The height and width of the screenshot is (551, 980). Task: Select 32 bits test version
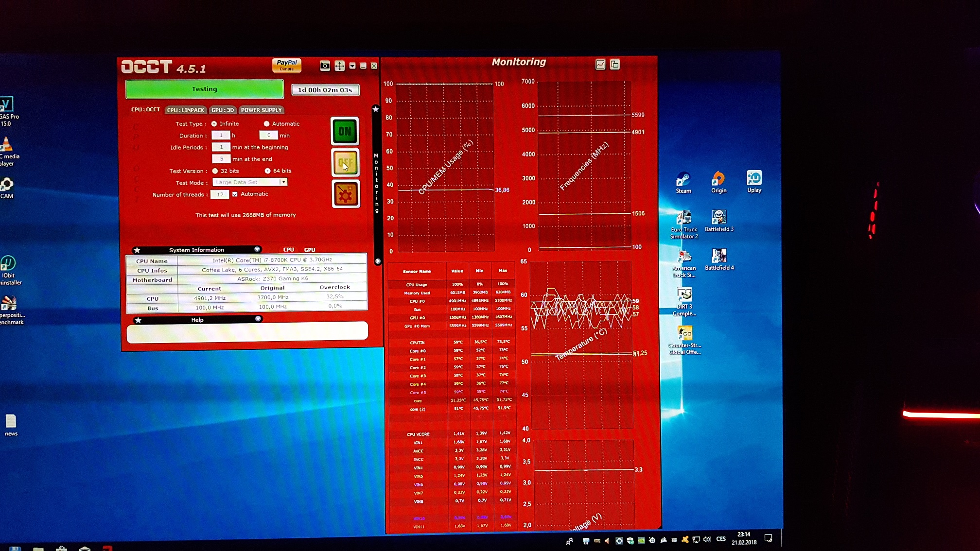pyautogui.click(x=215, y=171)
